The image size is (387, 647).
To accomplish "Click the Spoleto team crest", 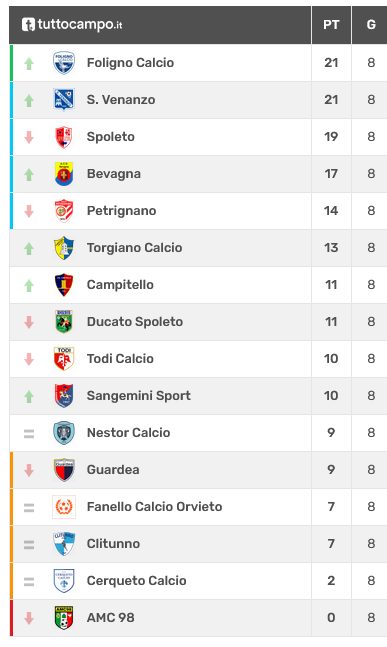I will point(64,137).
